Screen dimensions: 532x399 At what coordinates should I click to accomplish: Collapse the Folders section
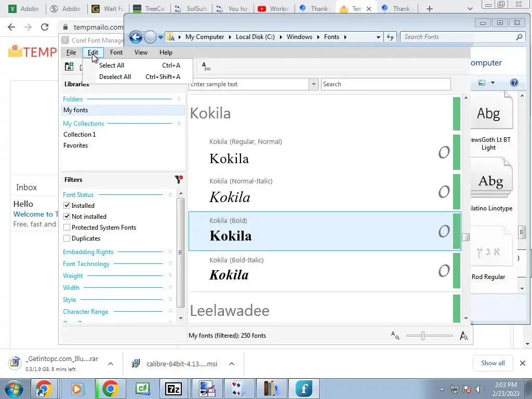click(x=179, y=99)
